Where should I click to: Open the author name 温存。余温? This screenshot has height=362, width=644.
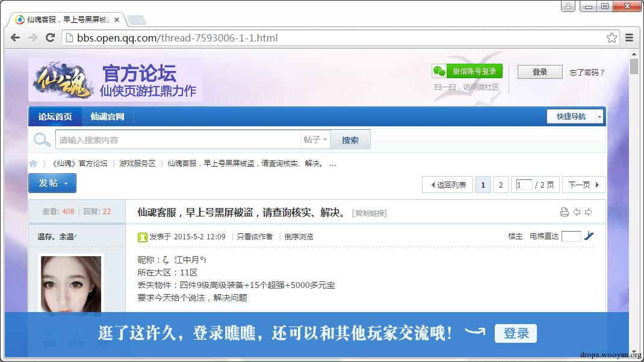pyautogui.click(x=57, y=236)
